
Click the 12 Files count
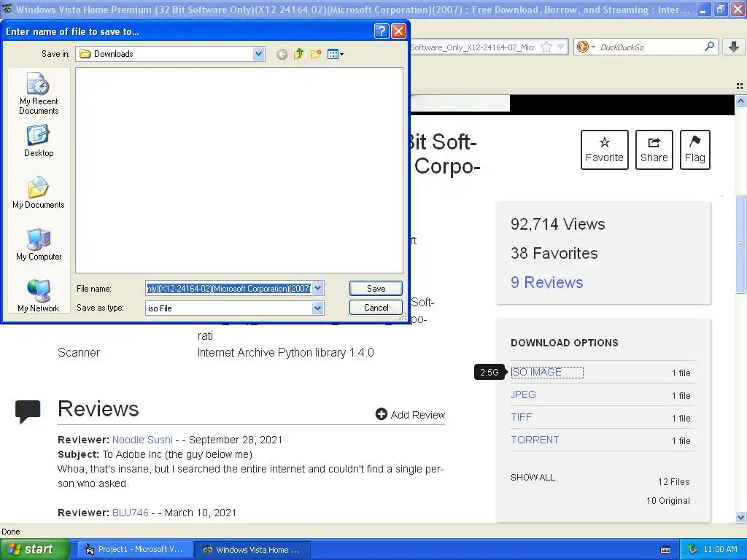point(673,481)
